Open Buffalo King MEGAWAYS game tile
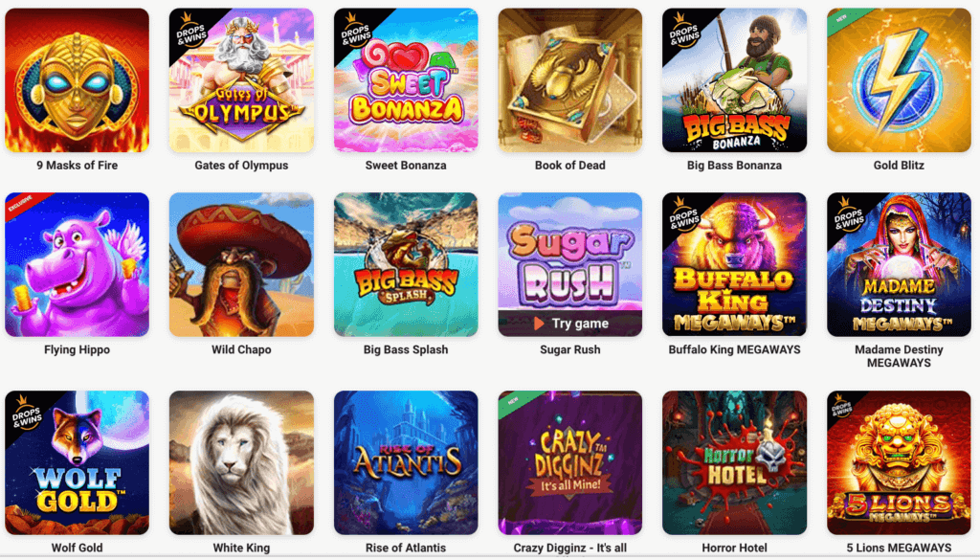The width and height of the screenshot is (980, 560). tap(734, 264)
